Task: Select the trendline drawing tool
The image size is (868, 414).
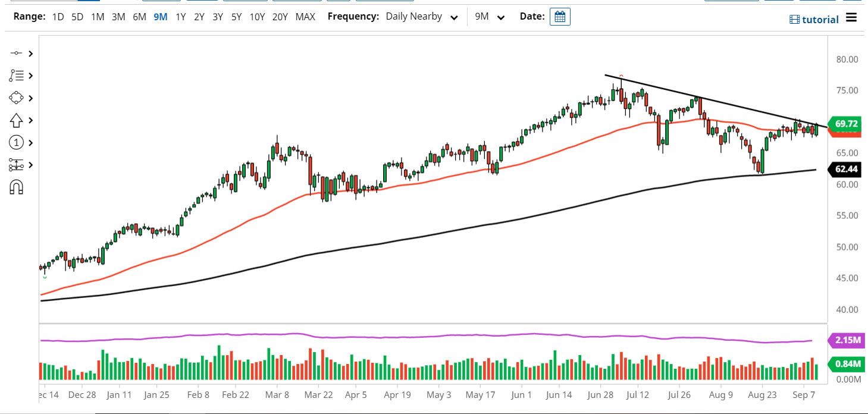Action: (x=16, y=53)
